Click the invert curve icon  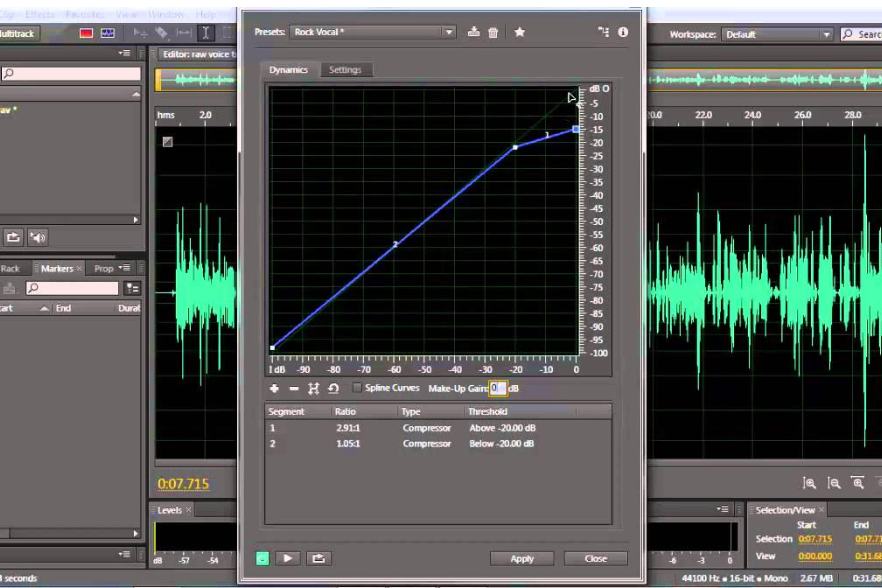(314, 389)
